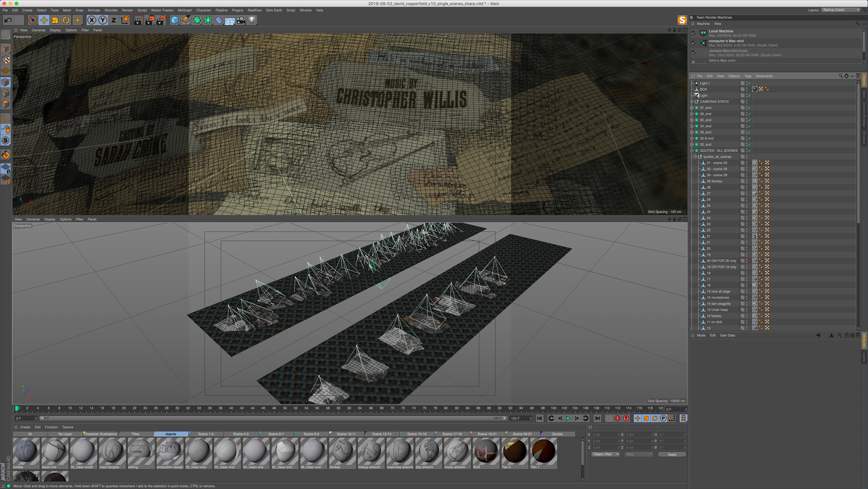Collapse QUOTES - ALL SCENES group
This screenshot has height=489, width=868.
[x=692, y=151]
